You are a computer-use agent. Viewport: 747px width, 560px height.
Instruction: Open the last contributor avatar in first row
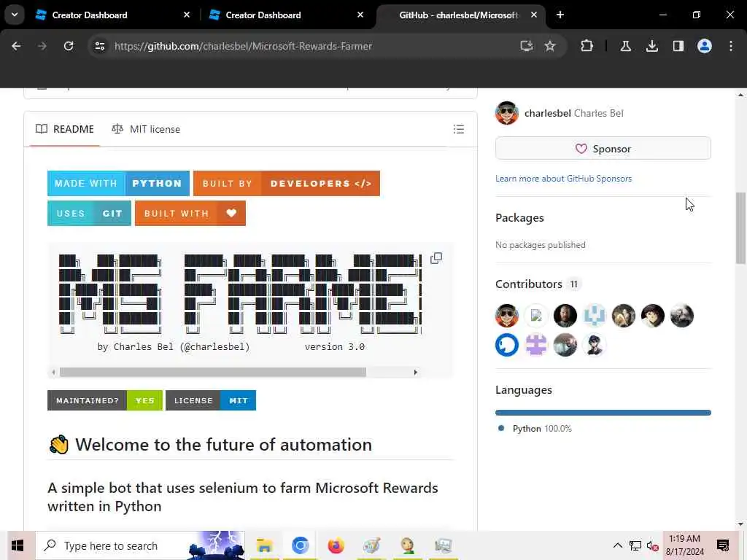(x=682, y=316)
